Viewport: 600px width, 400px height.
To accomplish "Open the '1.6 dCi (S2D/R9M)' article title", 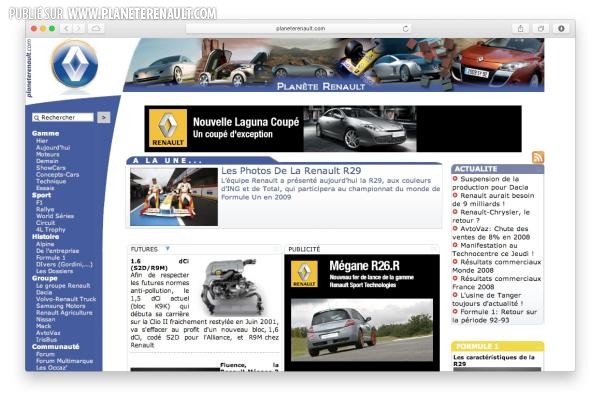I will click(x=160, y=264).
